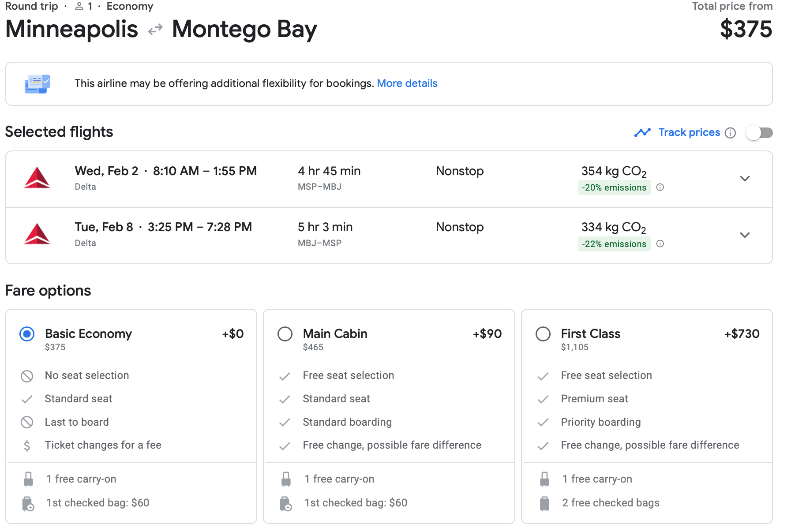Click the Track prices trend line icon
The image size is (810, 532).
[x=642, y=132]
